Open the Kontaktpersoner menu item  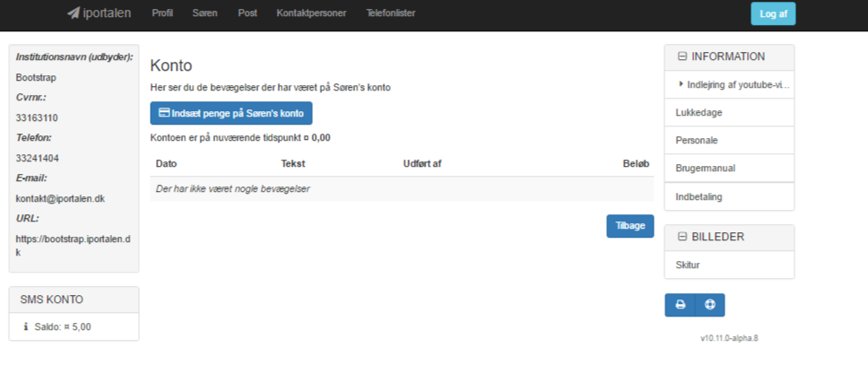point(312,13)
